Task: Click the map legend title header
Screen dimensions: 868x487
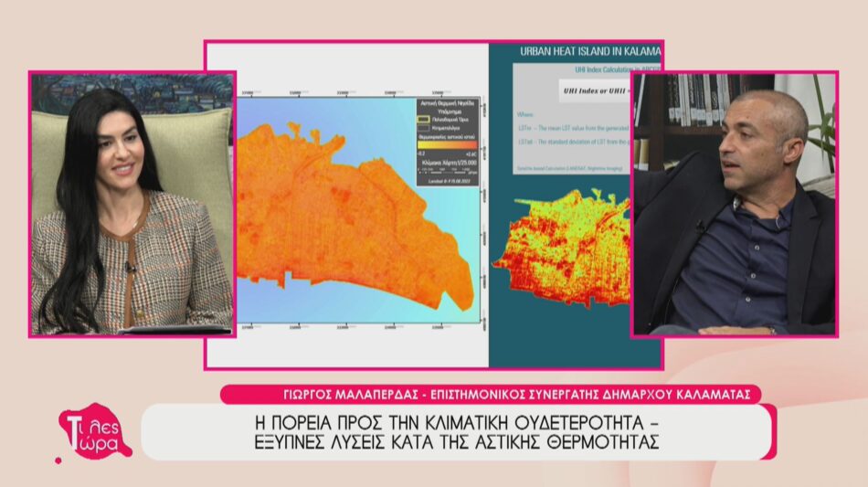Action: (x=447, y=105)
